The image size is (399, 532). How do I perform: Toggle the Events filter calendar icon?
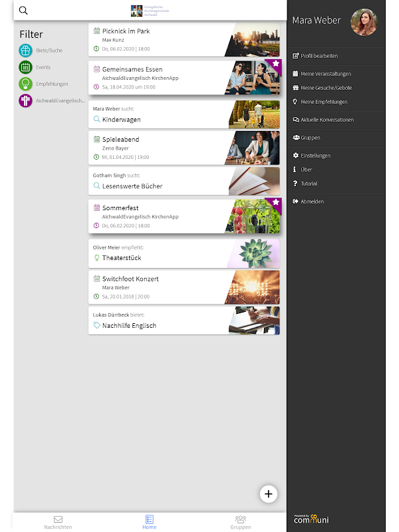25,67
